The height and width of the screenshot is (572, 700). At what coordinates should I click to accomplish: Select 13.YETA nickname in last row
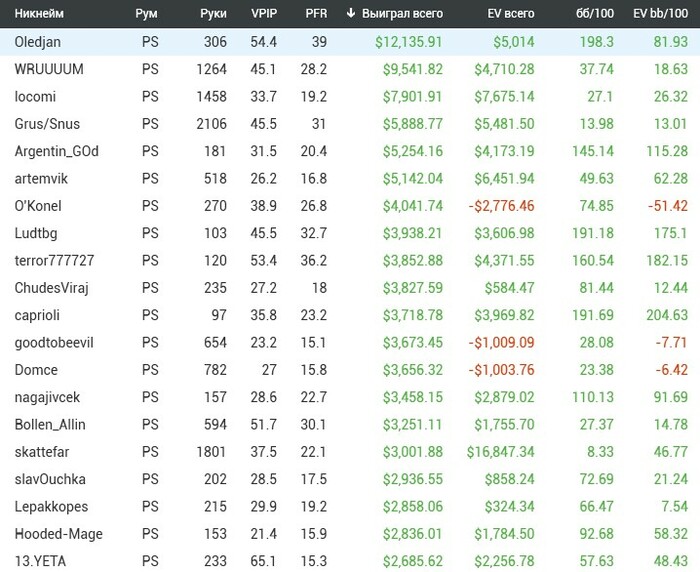39,560
